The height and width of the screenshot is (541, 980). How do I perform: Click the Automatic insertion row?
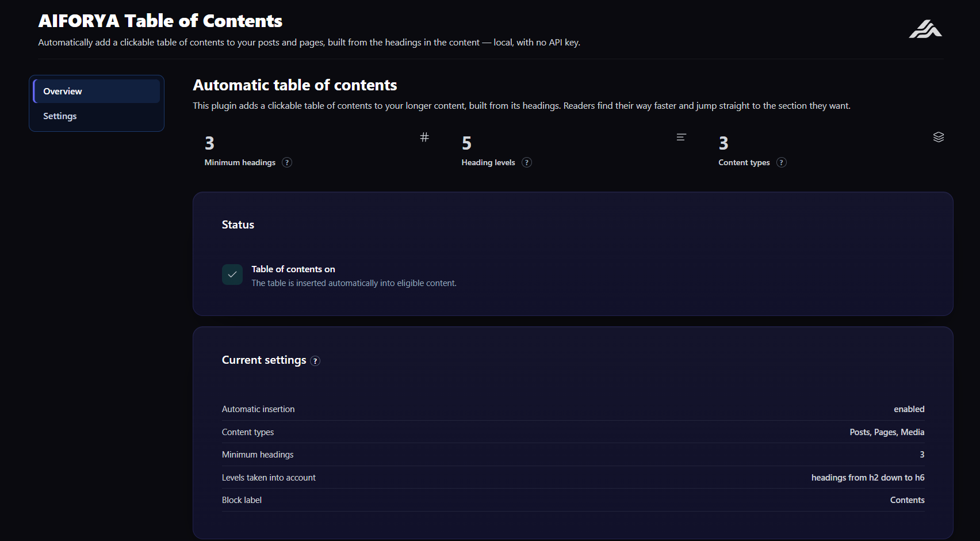[573, 409]
